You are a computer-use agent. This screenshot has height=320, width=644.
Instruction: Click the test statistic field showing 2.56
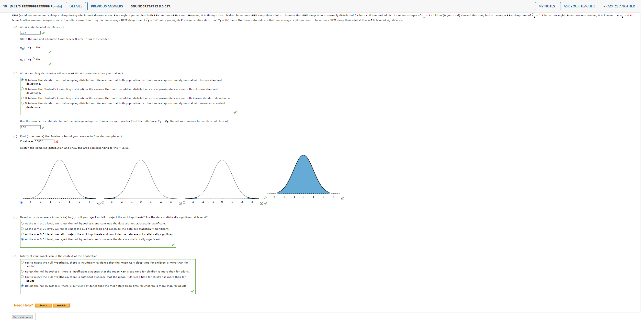coord(30,127)
